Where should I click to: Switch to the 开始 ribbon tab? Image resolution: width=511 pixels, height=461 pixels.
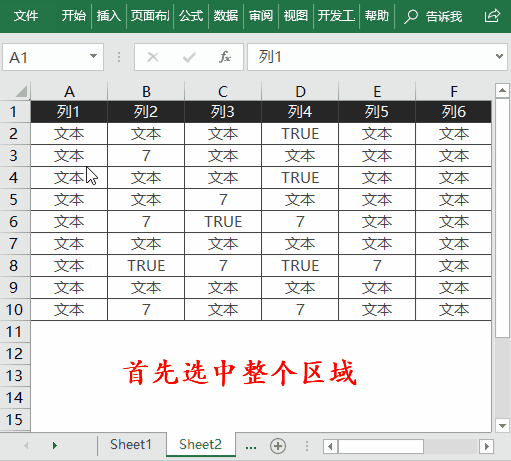click(73, 16)
